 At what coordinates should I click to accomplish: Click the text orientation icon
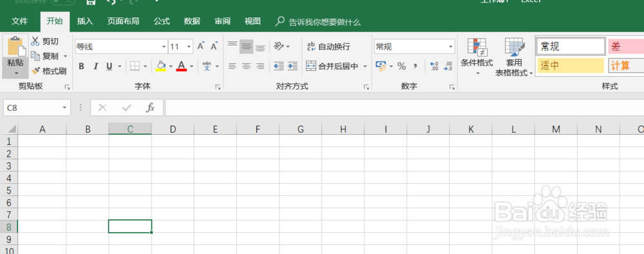[279, 46]
